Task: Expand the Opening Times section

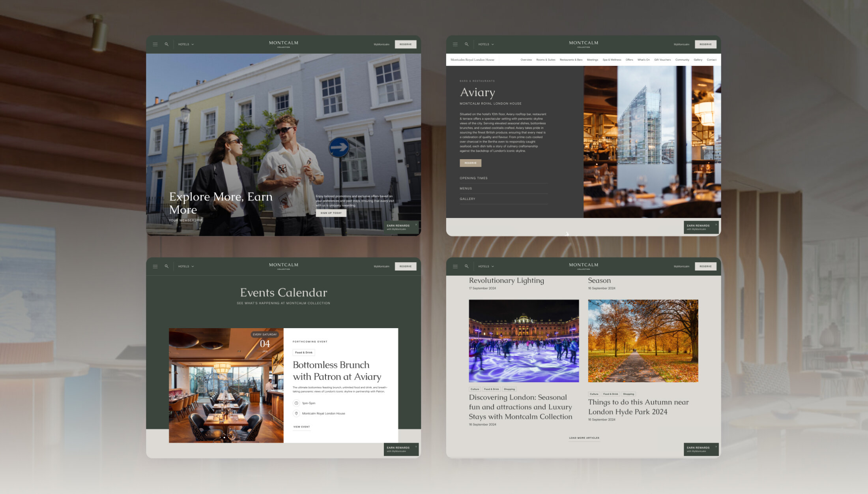Action: tap(473, 178)
